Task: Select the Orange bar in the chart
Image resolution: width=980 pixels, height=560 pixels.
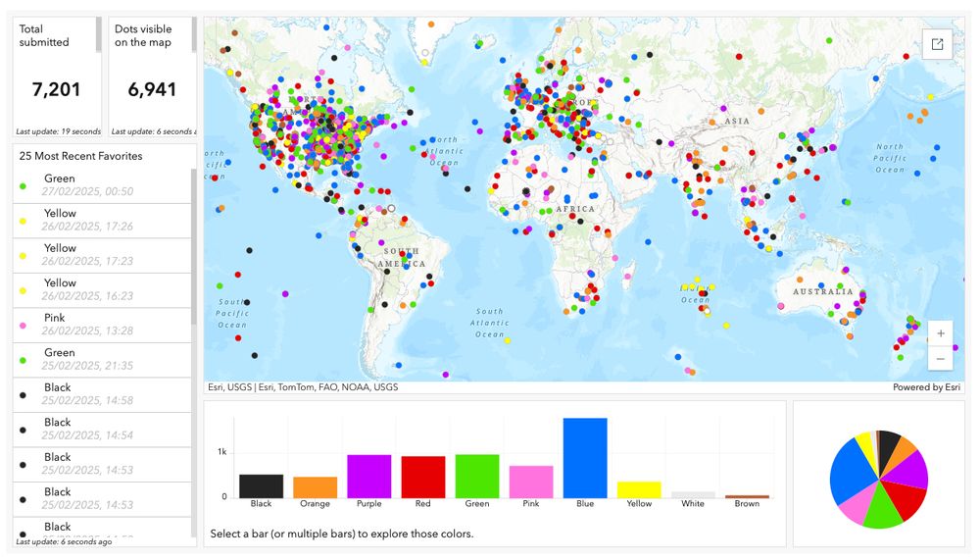Action: 315,487
